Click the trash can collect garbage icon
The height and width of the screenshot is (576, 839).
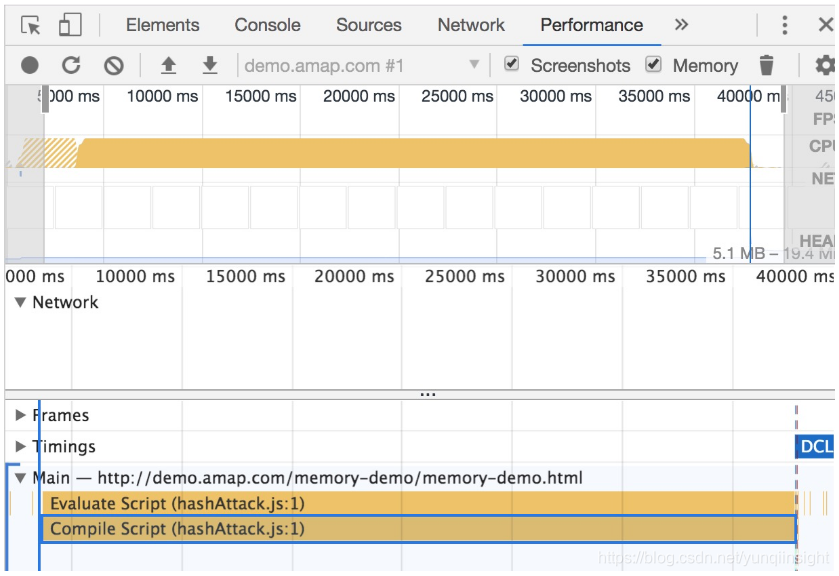[766, 65]
